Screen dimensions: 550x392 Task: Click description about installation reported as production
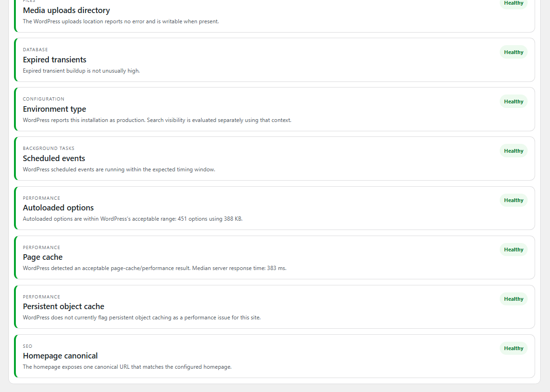(x=157, y=120)
